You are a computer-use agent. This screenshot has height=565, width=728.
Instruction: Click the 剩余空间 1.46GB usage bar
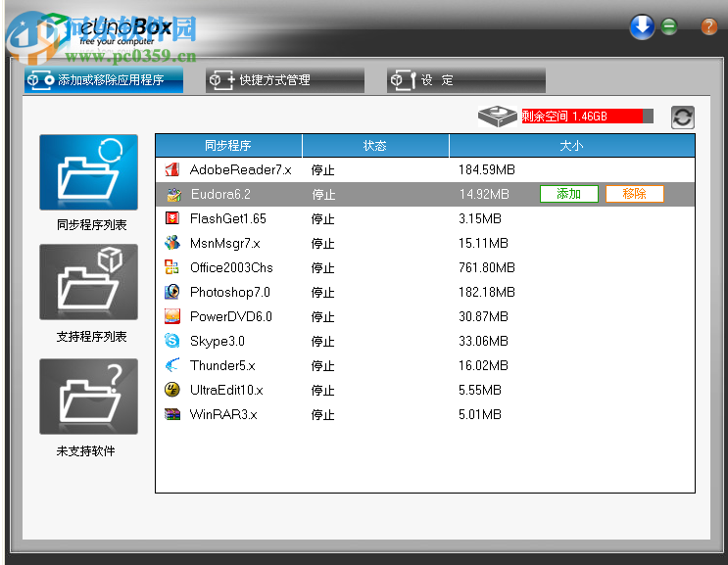[587, 116]
